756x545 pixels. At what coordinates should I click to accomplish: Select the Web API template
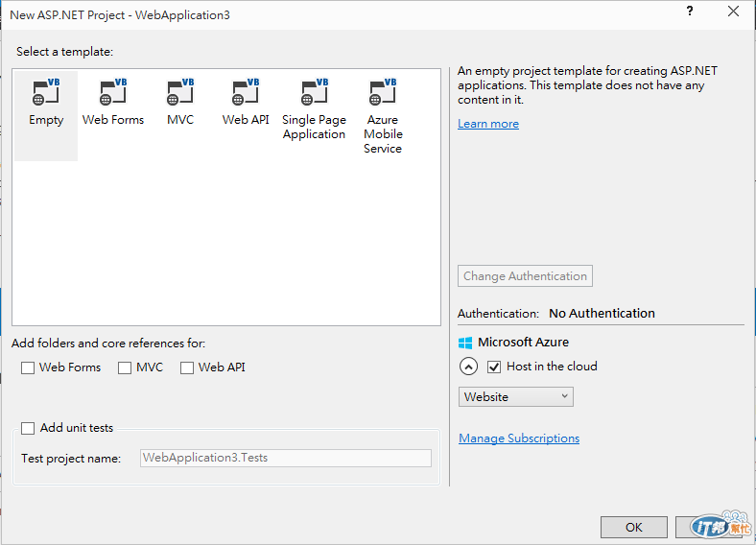[x=246, y=103]
